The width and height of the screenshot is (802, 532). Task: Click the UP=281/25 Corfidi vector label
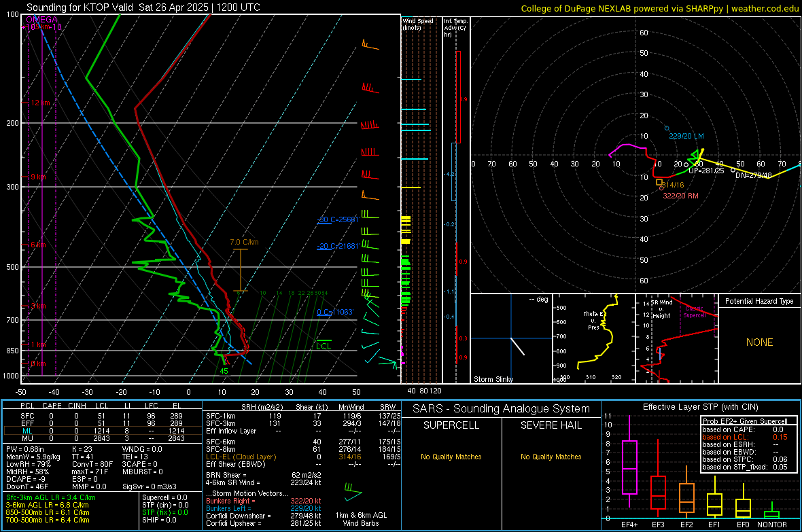pos(706,171)
